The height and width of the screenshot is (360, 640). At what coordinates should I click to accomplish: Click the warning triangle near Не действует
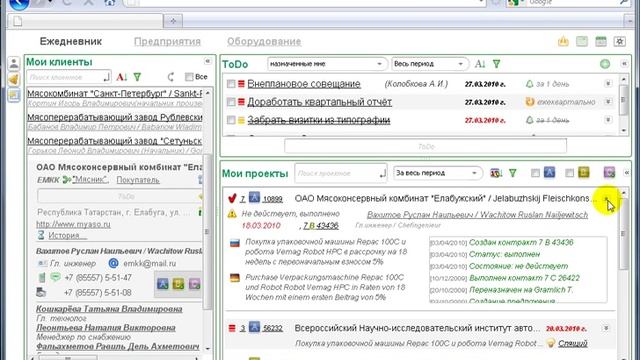click(x=232, y=213)
